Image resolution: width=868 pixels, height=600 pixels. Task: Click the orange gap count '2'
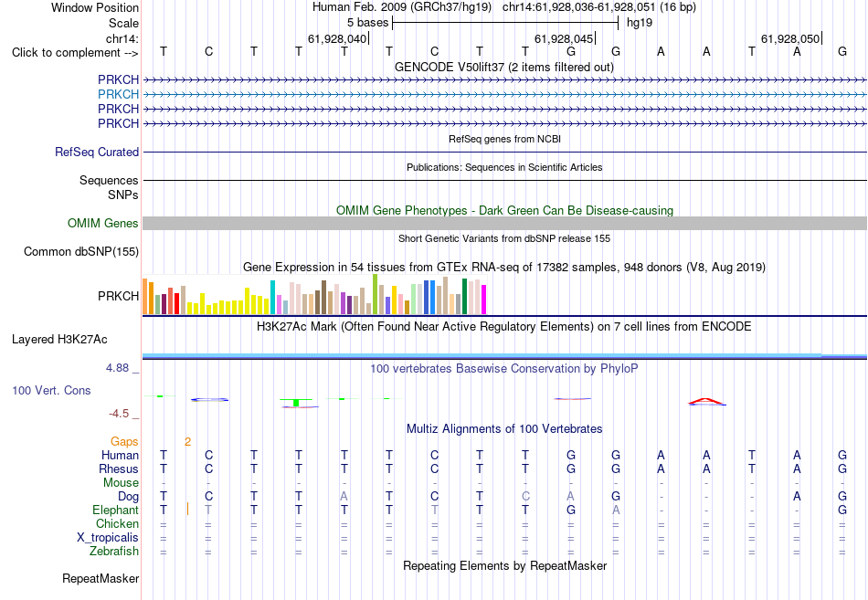click(187, 442)
